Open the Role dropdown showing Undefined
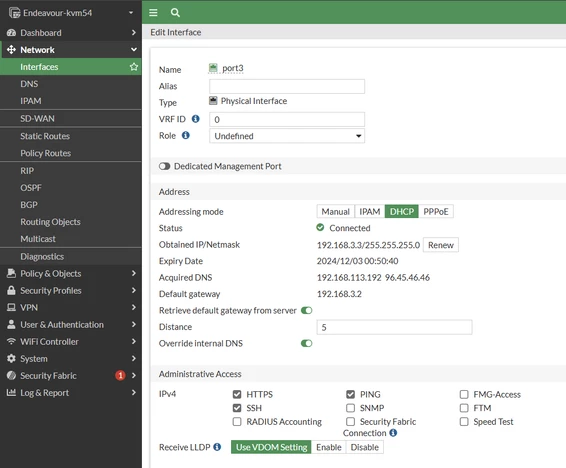Screen dimensions: 566x468 [x=287, y=136]
